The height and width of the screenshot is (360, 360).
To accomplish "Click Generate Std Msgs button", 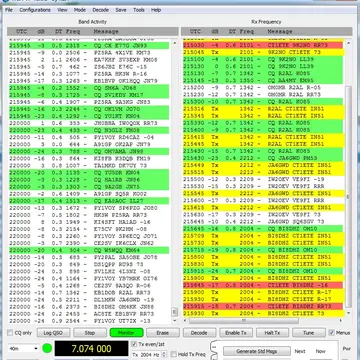I will click(257, 351).
